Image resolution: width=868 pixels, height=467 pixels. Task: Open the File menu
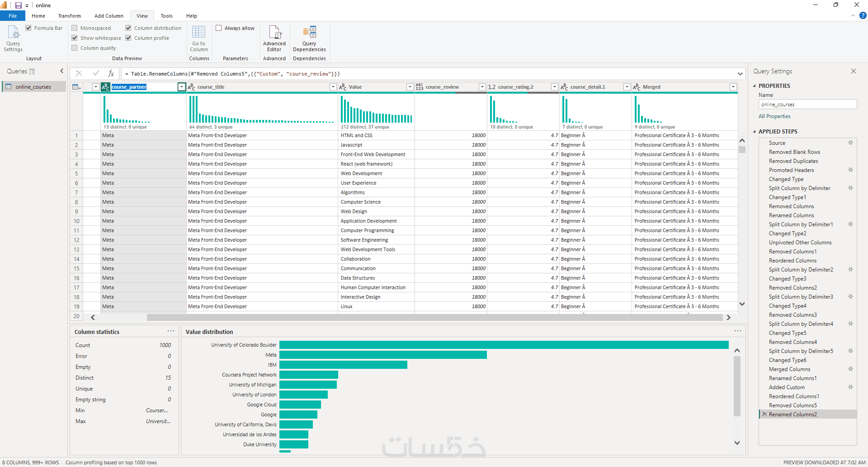13,16
